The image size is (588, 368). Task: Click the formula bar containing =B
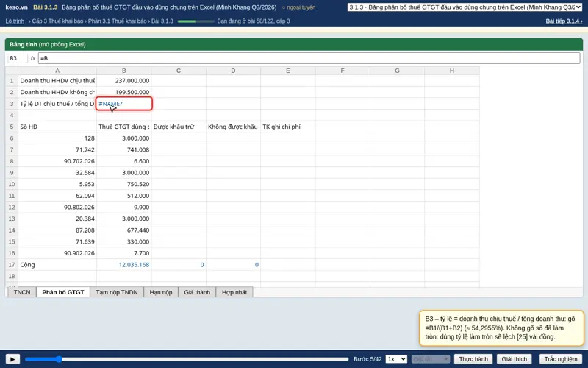click(309, 58)
